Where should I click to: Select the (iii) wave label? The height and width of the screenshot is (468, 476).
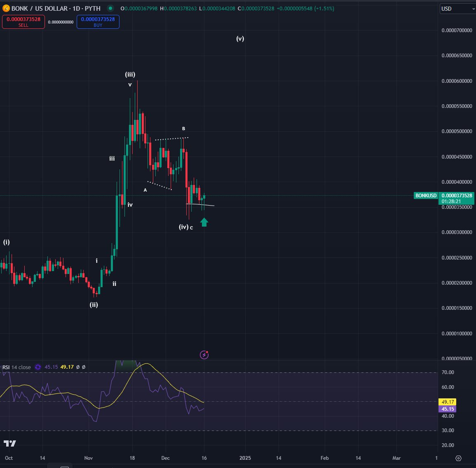[130, 74]
